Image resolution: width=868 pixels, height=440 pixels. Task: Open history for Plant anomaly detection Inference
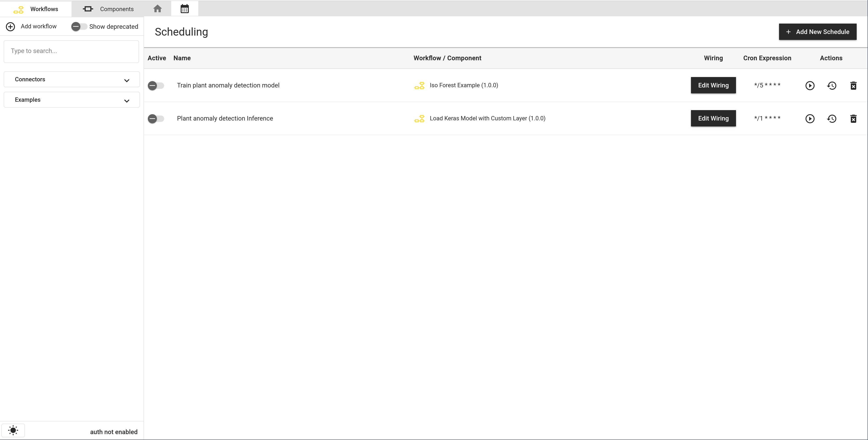click(832, 119)
